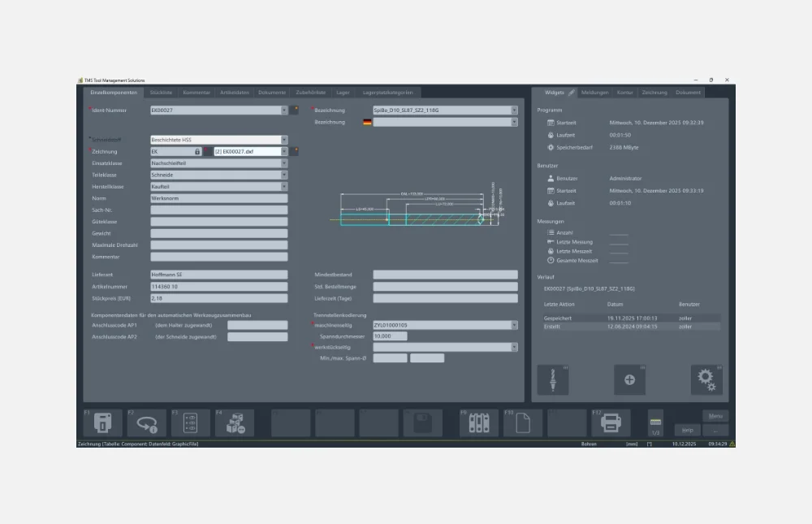Image resolution: width=812 pixels, height=524 pixels.
Task: Click the drill tool widget button
Action: point(553,379)
